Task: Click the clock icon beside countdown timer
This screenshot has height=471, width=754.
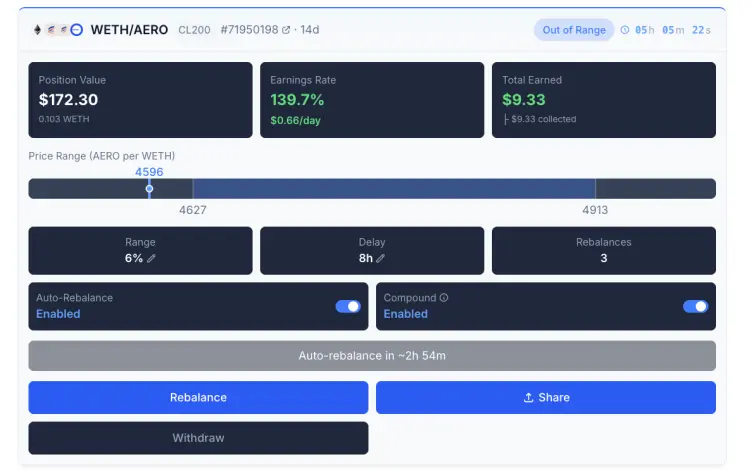Action: pyautogui.click(x=625, y=30)
